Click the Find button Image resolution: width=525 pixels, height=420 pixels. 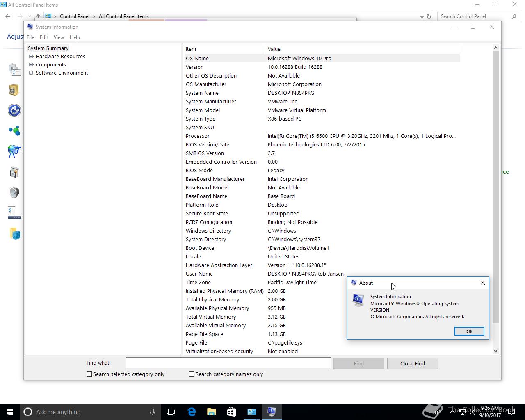[359, 363]
